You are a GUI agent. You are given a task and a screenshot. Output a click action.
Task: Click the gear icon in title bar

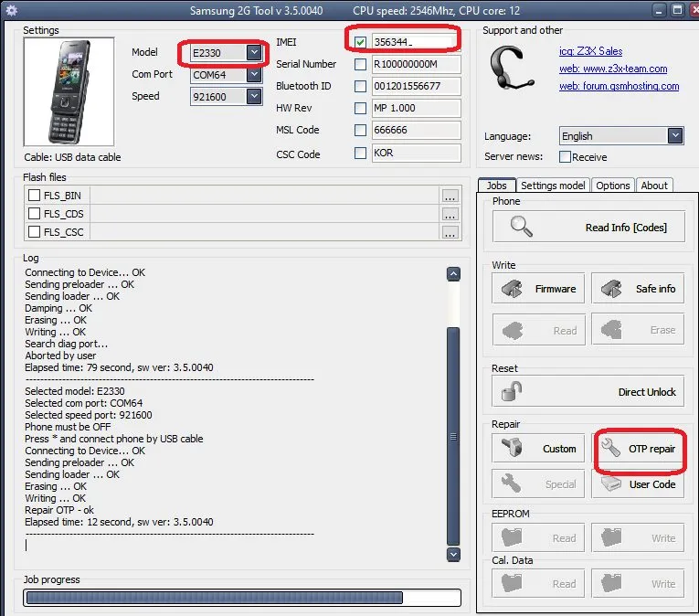(12, 10)
